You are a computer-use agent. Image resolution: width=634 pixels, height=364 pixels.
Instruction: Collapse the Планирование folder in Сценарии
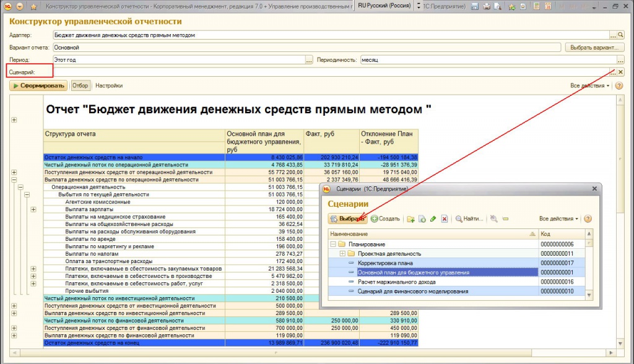(333, 245)
